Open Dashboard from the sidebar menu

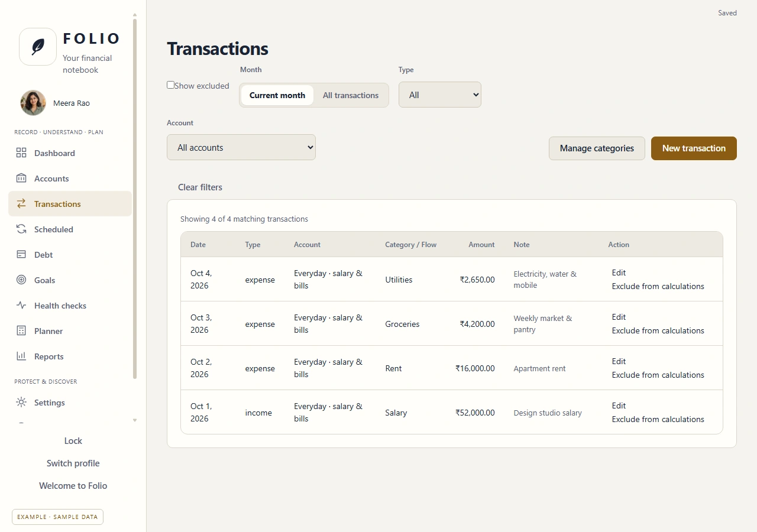(x=70, y=153)
